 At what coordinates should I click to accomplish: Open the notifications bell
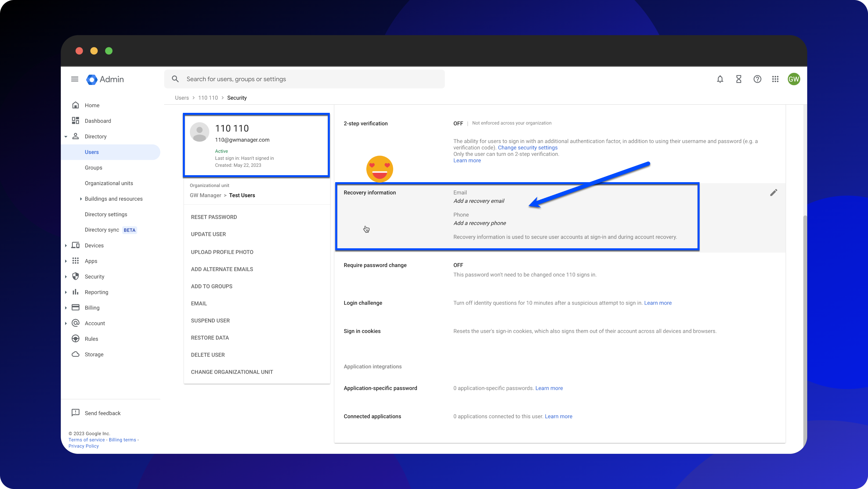tap(720, 79)
